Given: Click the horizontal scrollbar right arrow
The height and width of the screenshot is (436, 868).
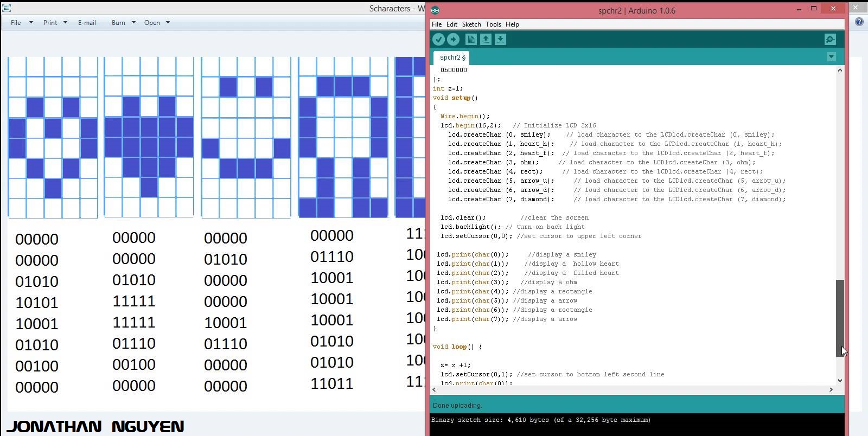Looking at the screenshot, I should 831,389.
